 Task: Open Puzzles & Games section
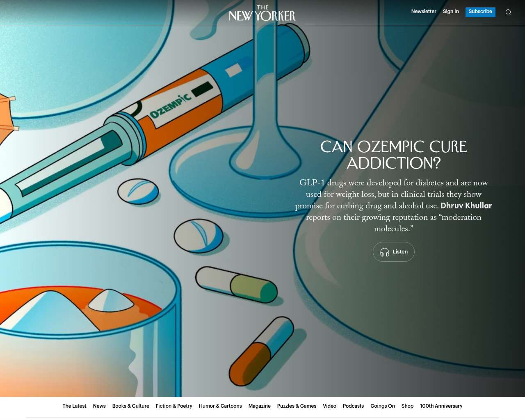[x=297, y=406]
